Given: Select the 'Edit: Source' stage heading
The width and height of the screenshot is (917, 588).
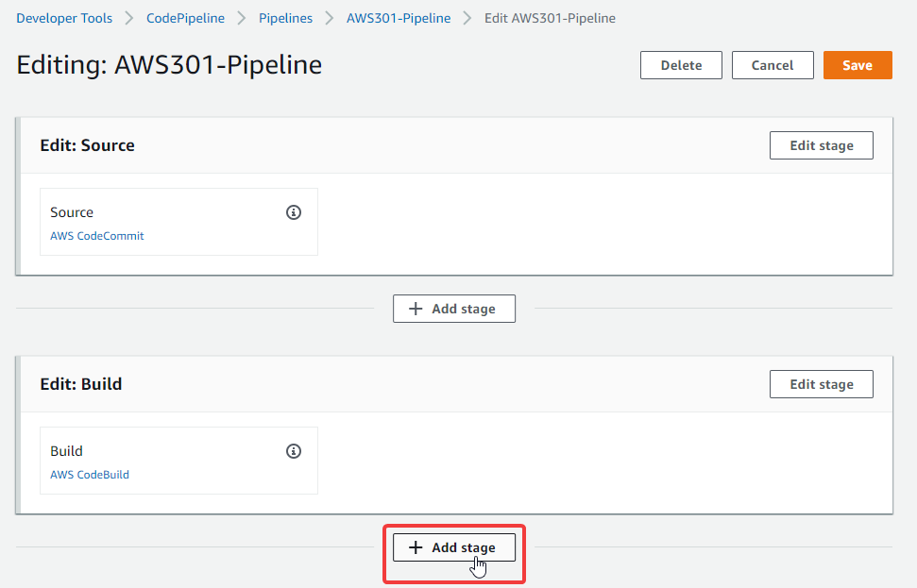Looking at the screenshot, I should pyautogui.click(x=87, y=145).
